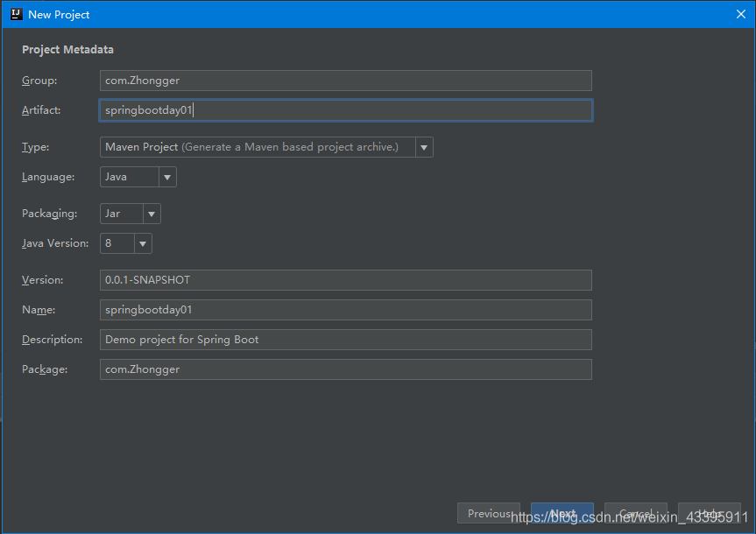
Task: Click the Jar packaging selection box
Action: tap(122, 214)
